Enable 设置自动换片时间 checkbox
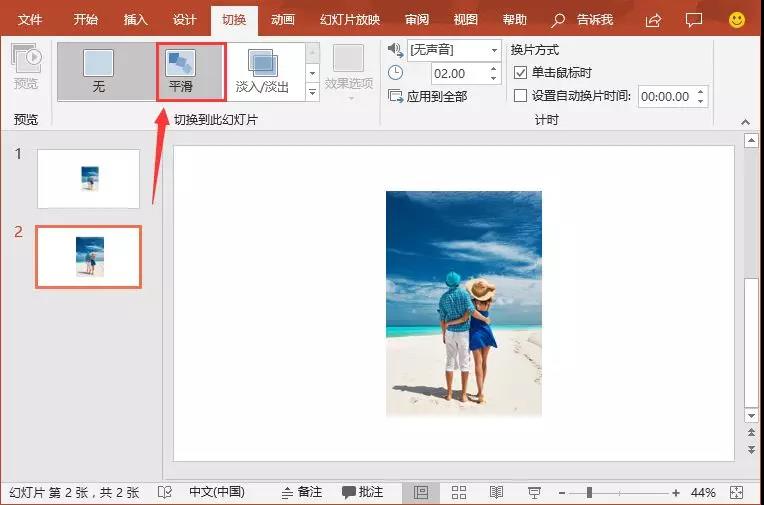Image resolution: width=764 pixels, height=505 pixels. [520, 96]
